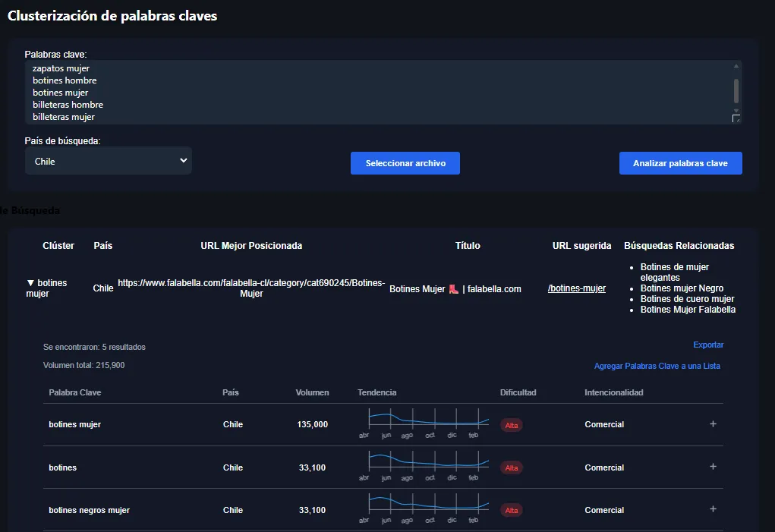Click the textarea resize handle corner

pos(736,118)
